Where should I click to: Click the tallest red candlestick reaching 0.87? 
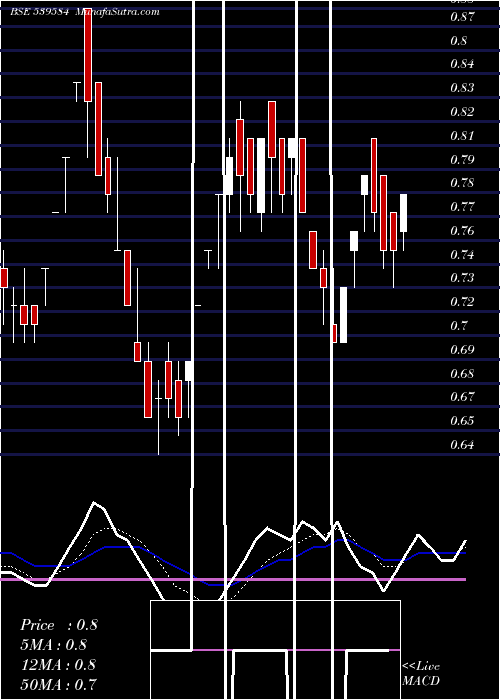coord(88,55)
